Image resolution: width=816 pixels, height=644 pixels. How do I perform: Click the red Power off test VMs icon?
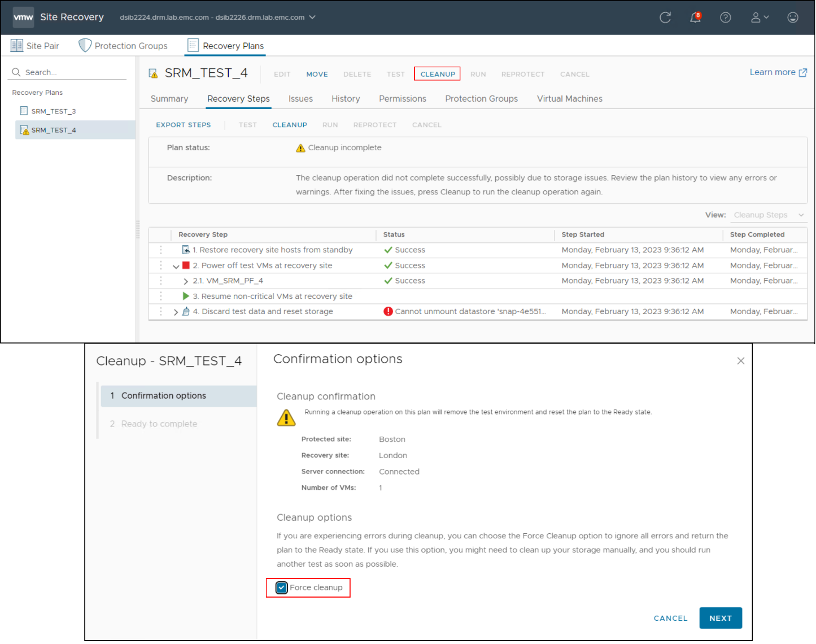pyautogui.click(x=186, y=265)
